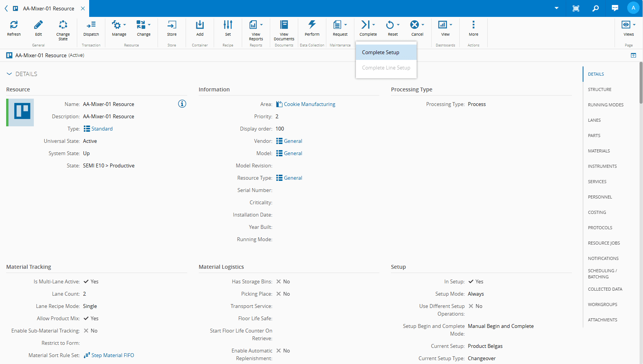Screen dimensions: 643x364
Task: Click the Store icon in ribbon
Action: (172, 25)
